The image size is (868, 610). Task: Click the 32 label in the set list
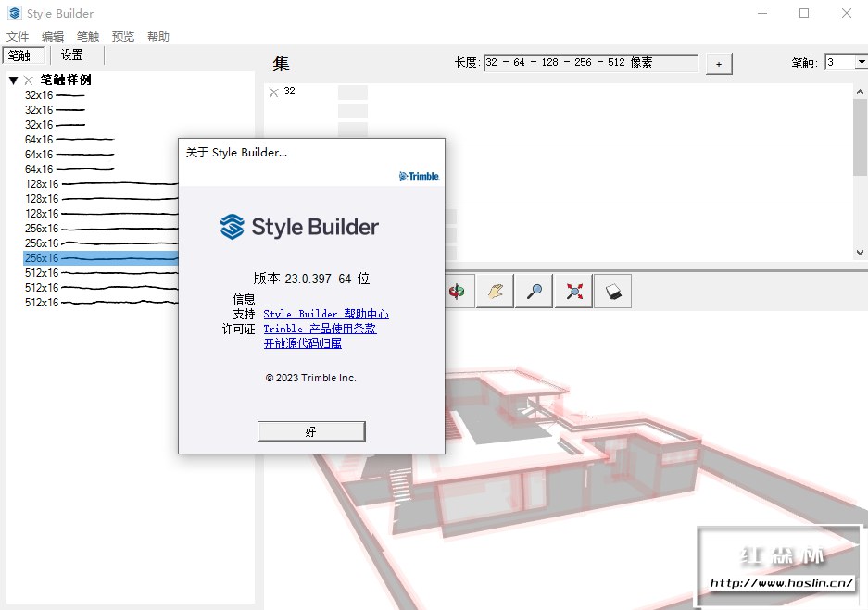click(x=290, y=92)
